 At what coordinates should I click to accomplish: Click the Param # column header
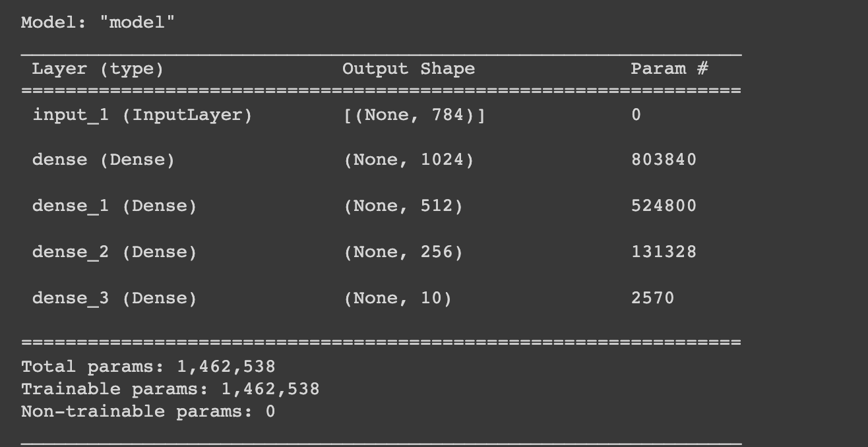pyautogui.click(x=669, y=68)
